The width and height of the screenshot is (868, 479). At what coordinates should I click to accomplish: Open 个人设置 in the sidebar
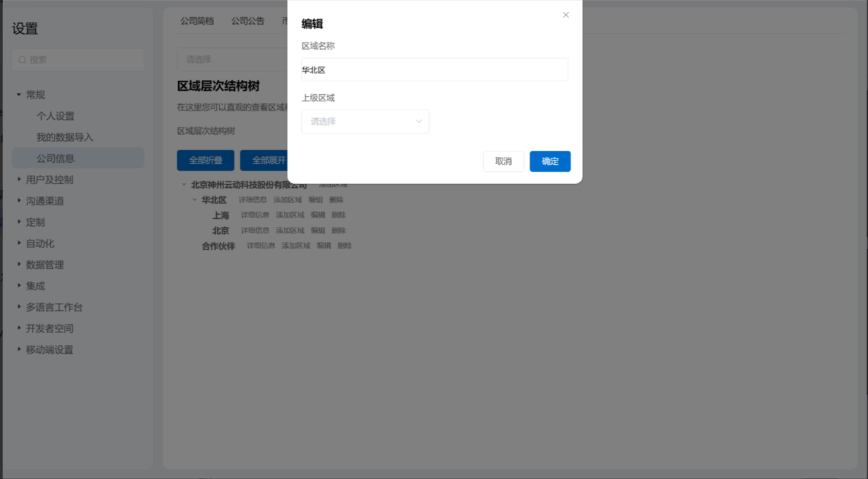tap(55, 116)
